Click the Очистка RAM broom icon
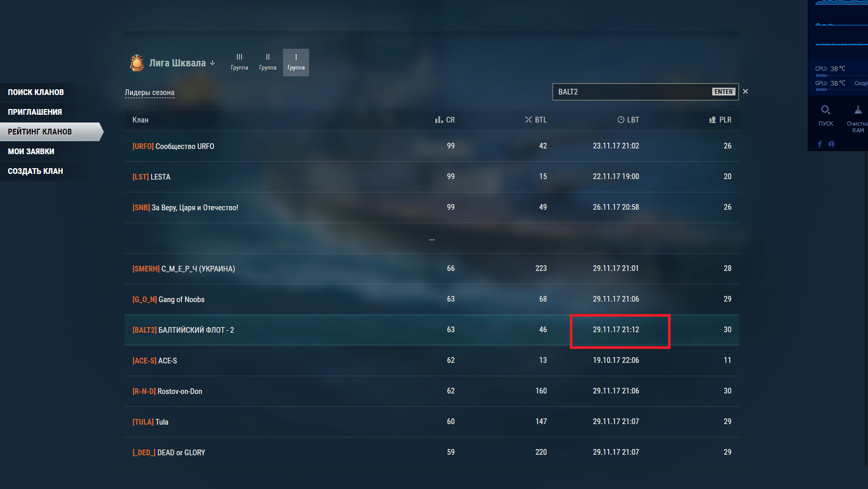Viewport: 868px width, 489px height. pos(858,110)
